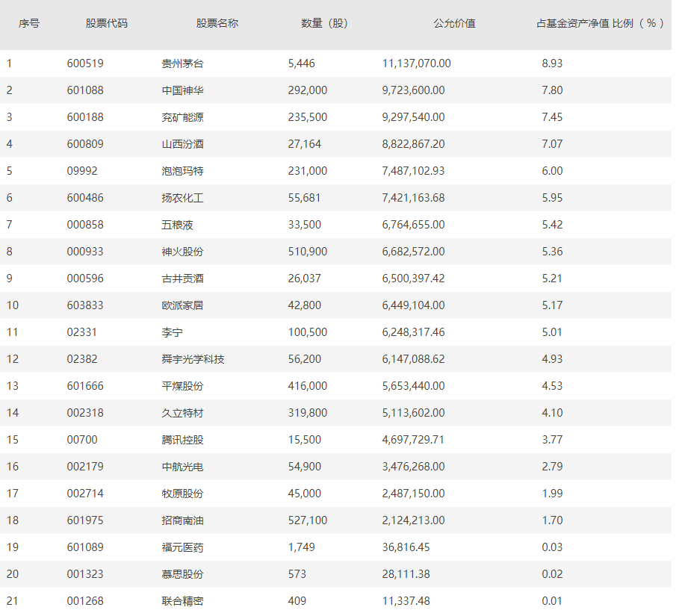Click the quantity 510,900
Image resolution: width=679 pixels, height=616 pixels.
coord(308,252)
